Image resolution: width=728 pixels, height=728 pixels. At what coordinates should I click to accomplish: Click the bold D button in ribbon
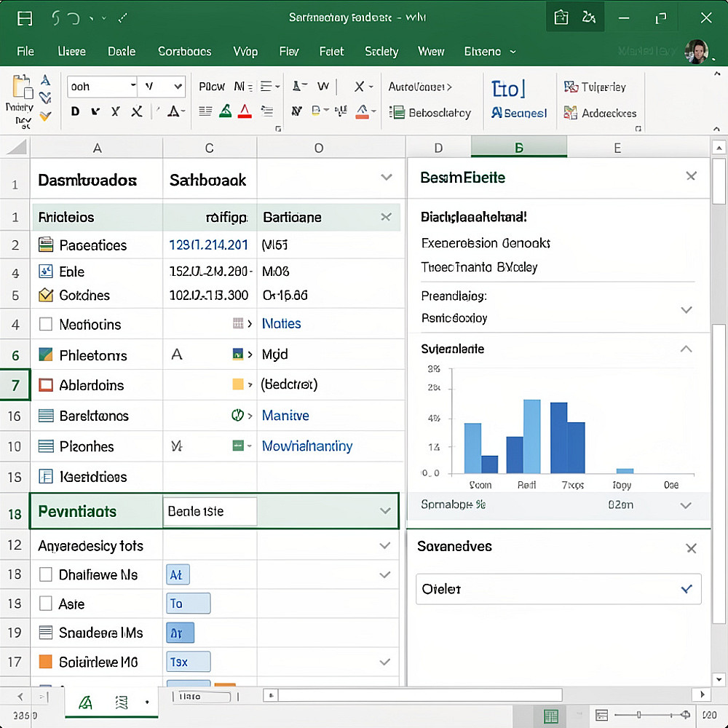pos(75,111)
